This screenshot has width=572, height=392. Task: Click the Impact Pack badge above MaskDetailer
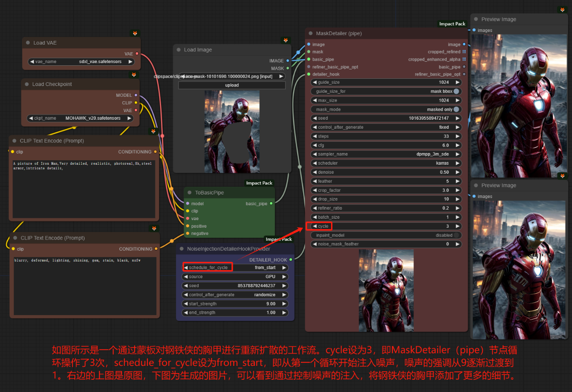[x=452, y=24]
